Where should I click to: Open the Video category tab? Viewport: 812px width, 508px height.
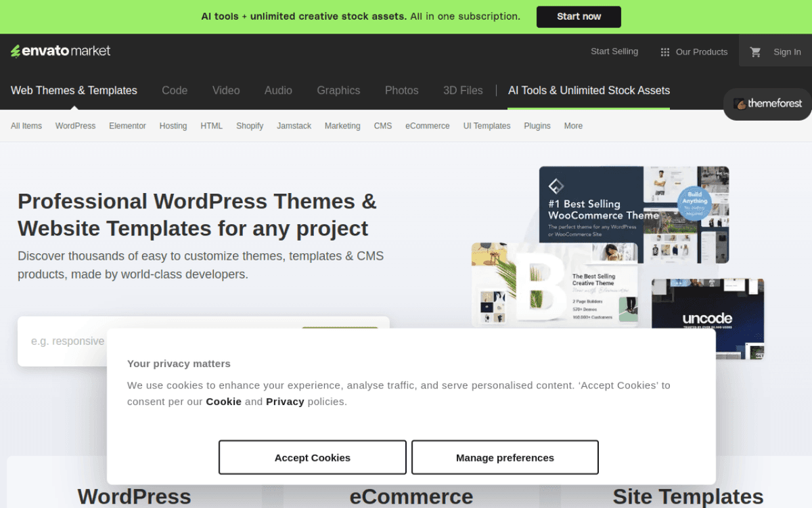tap(226, 90)
